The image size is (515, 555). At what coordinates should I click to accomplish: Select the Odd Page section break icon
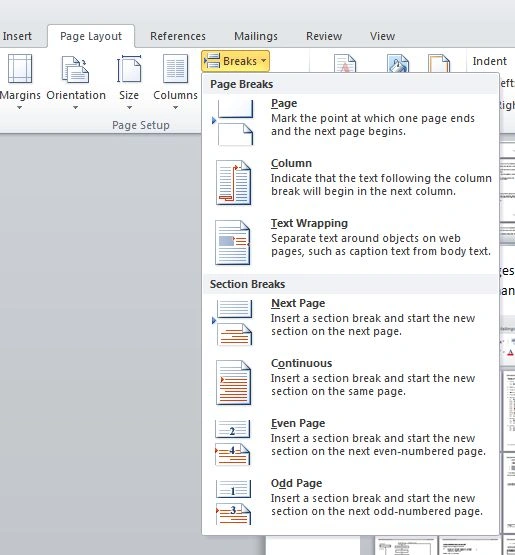(233, 502)
